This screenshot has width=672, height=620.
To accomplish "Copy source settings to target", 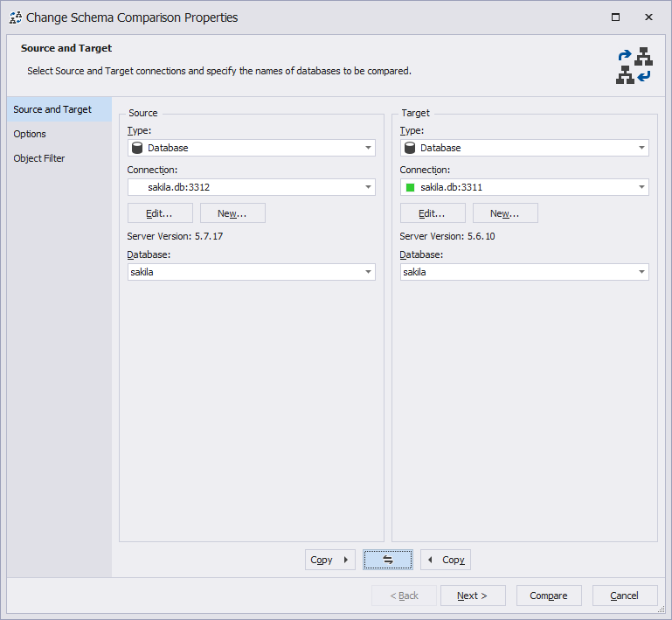I will (x=330, y=560).
